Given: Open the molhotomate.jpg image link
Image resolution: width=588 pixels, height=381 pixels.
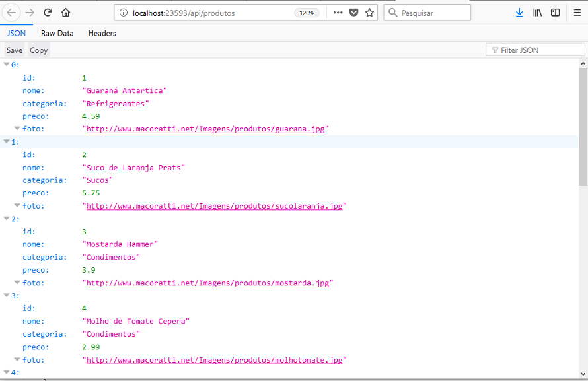Looking at the screenshot, I should coord(215,360).
